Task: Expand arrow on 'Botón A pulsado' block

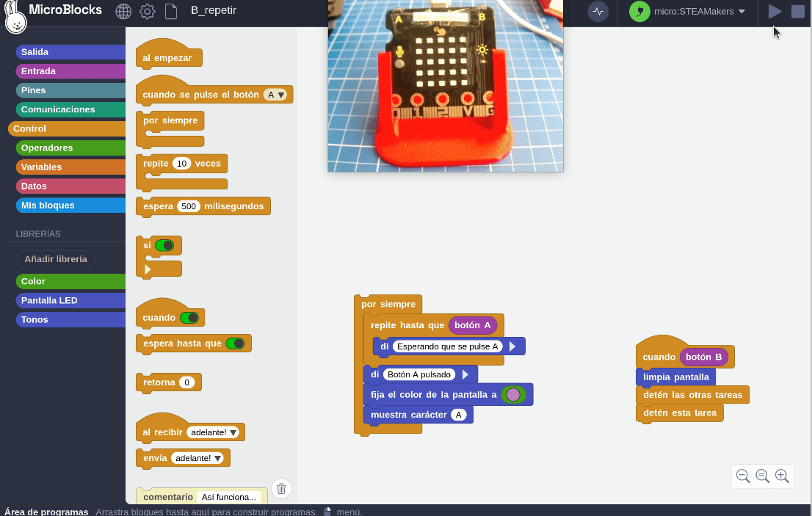Action: (x=465, y=374)
